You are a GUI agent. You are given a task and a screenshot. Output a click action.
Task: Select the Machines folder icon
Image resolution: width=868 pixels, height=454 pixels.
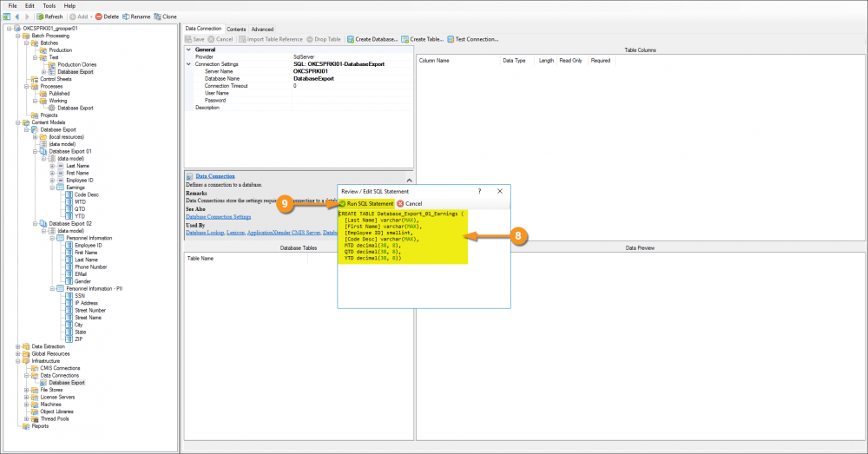coord(35,405)
